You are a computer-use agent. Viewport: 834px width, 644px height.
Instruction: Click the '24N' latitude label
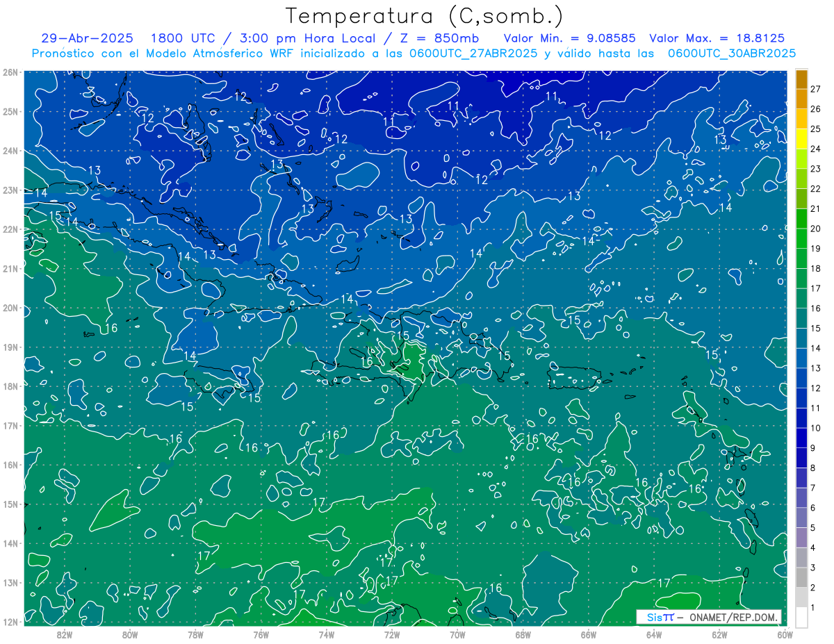[x=10, y=151]
